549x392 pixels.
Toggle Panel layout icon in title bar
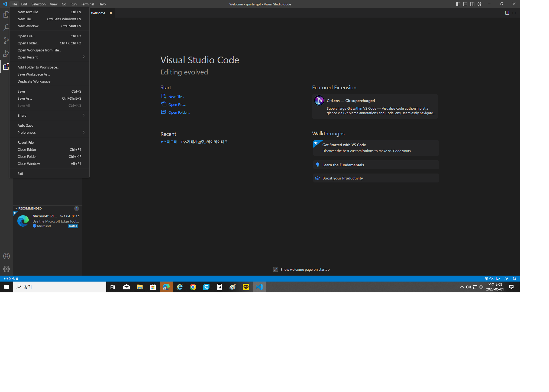(x=465, y=4)
